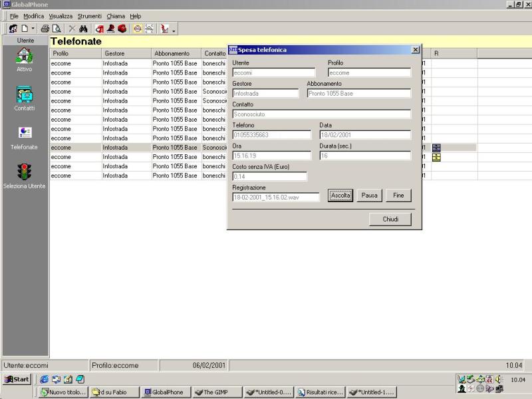Click the Gestore column header

click(x=124, y=53)
